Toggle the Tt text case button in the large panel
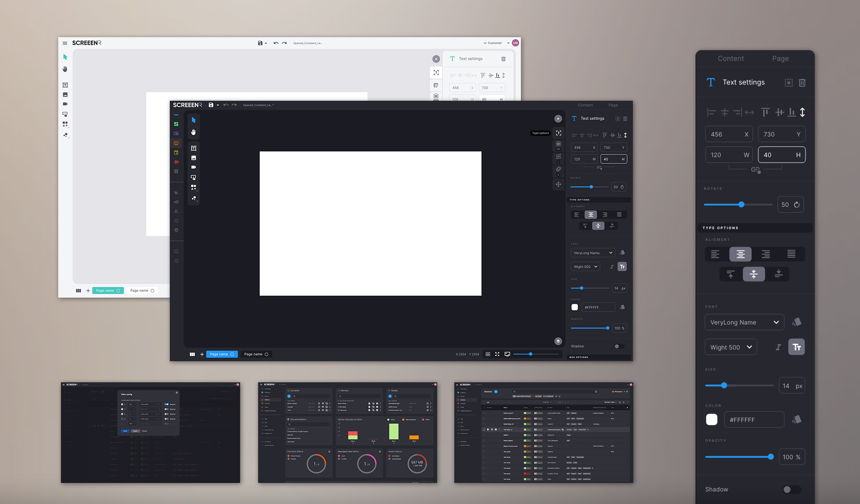The width and height of the screenshot is (860, 504). 796,347
